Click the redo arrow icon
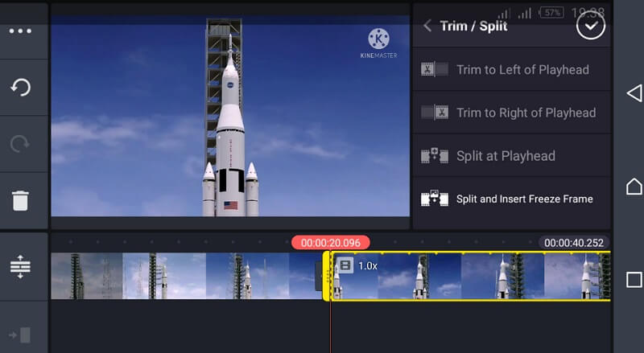 (20, 143)
